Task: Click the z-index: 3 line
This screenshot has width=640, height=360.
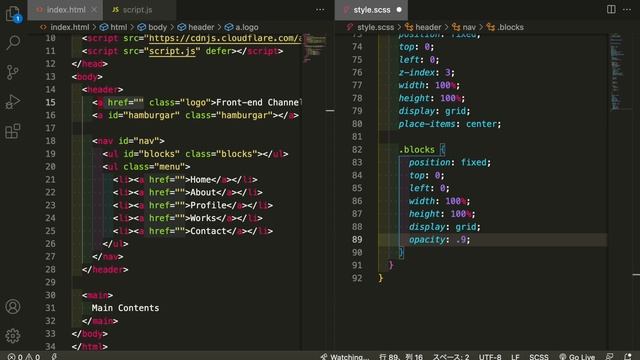Action: tap(426, 72)
